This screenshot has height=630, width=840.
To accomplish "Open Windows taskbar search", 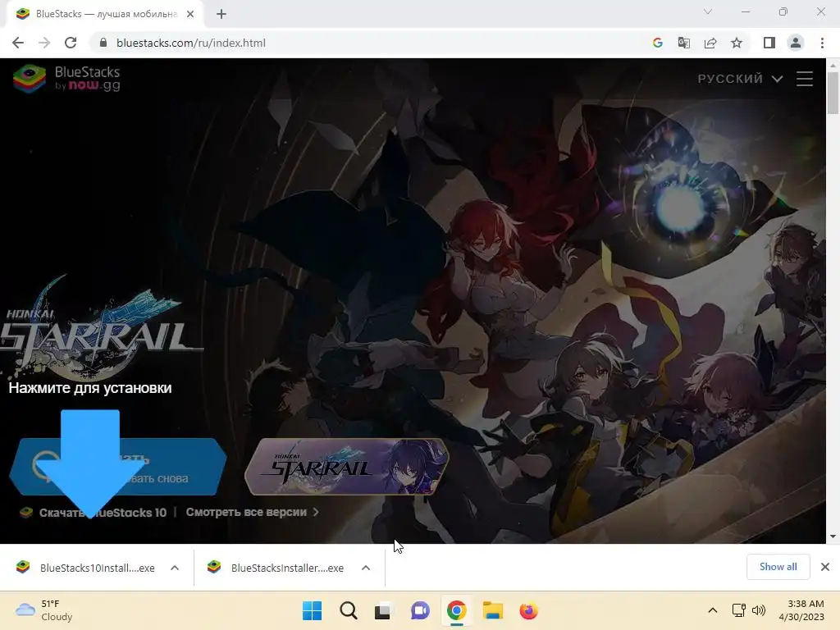I will [x=348, y=610].
